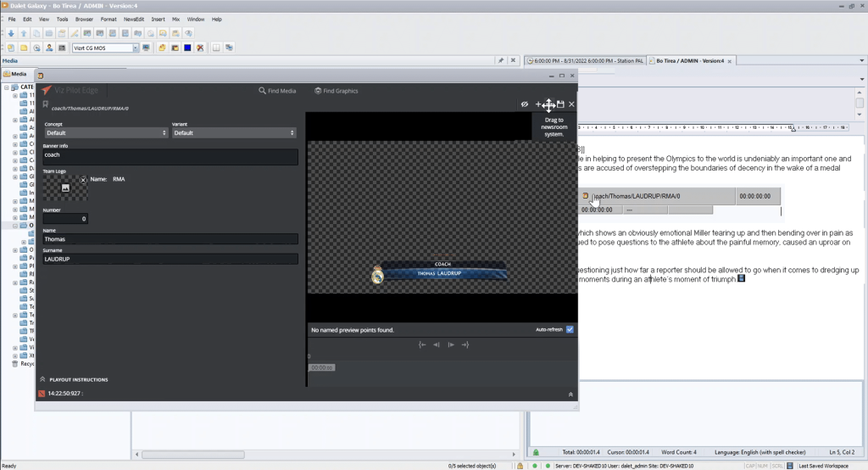This screenshot has height=470, width=868.
Task: Click the save element floppy disk icon
Action: (560, 104)
